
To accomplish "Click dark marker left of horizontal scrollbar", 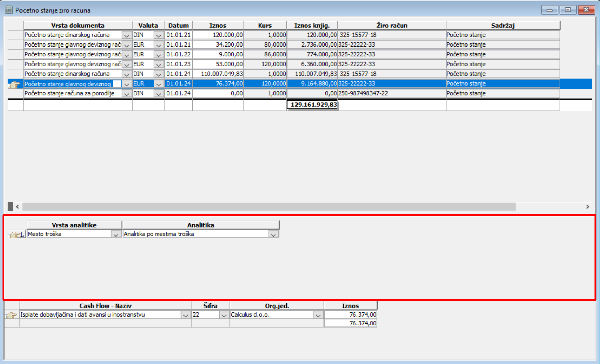I will pyautogui.click(x=10, y=206).
